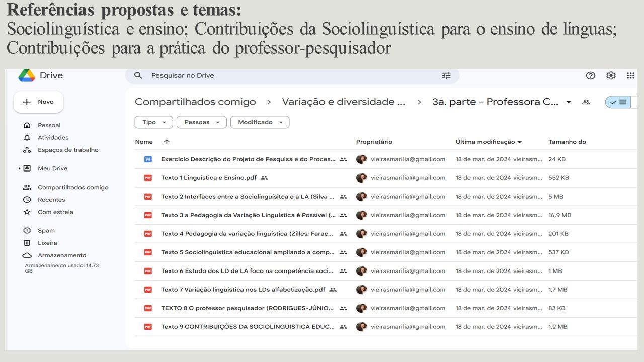The image size is (644, 362).
Task: Open the settings gear icon
Action: [x=611, y=75]
